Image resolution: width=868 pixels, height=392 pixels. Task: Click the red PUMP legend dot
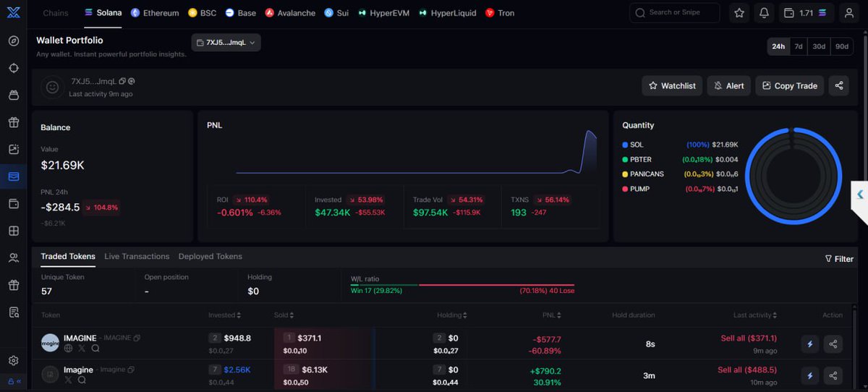625,189
